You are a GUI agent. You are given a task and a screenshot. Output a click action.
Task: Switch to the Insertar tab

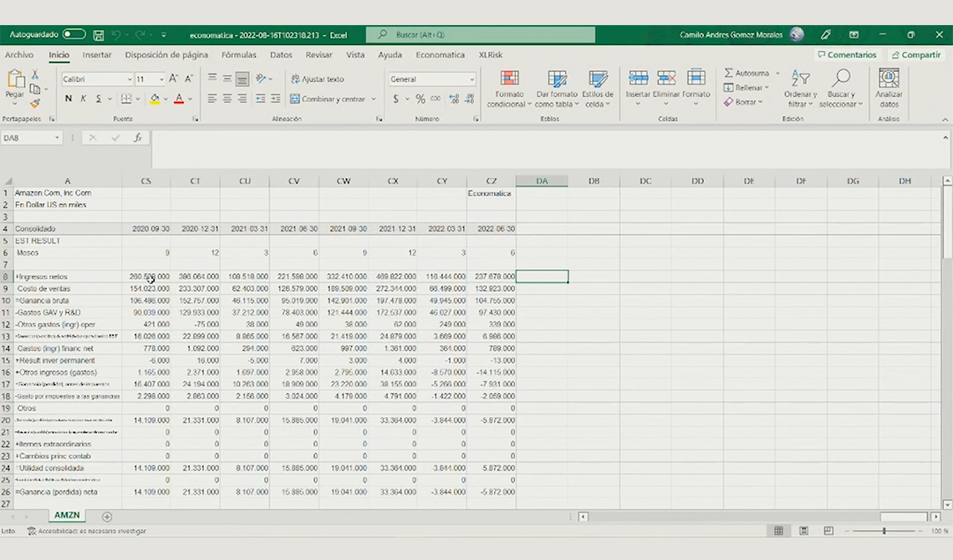(97, 54)
